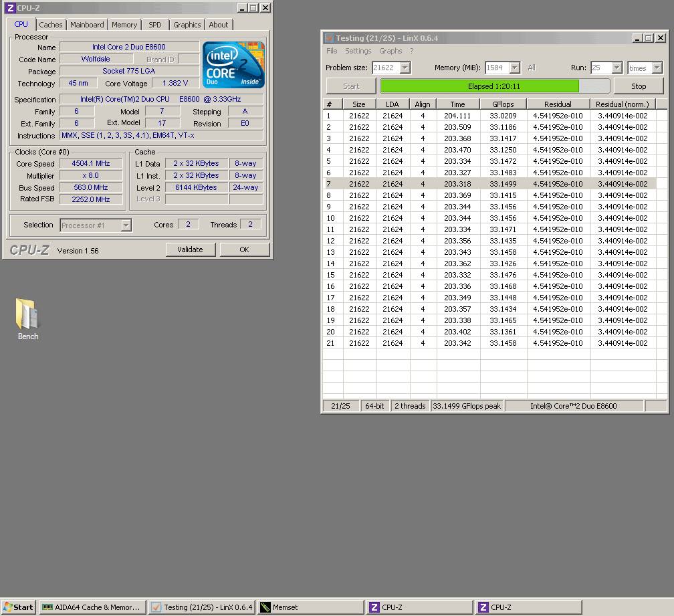Click the Bus Speed 563.0 MHz value

pyautogui.click(x=91, y=187)
